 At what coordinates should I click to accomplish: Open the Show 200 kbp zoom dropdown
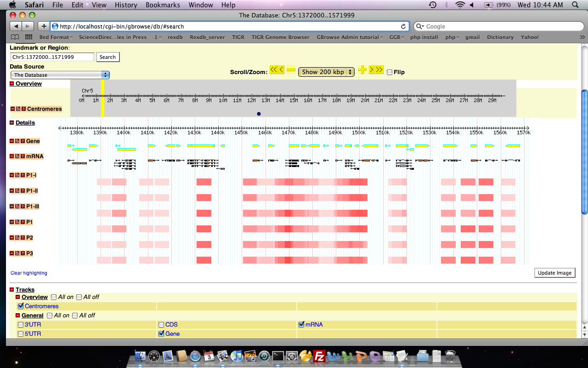(x=326, y=72)
